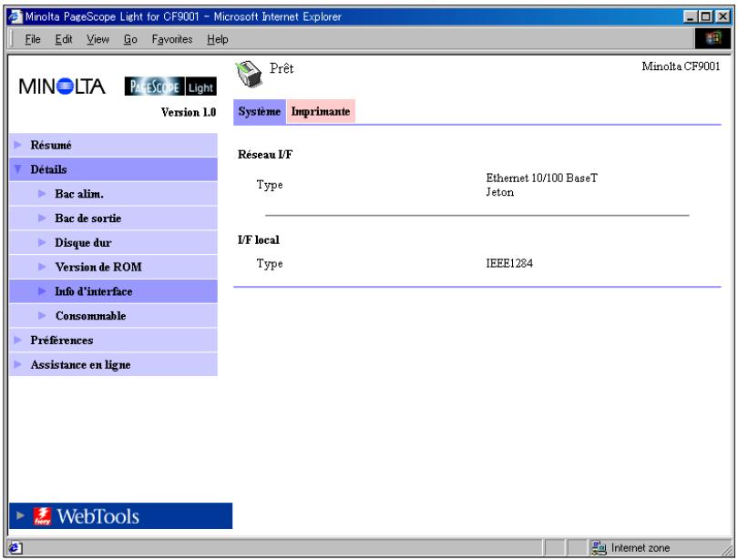Click the arrow beside Bac alim.

click(x=42, y=194)
